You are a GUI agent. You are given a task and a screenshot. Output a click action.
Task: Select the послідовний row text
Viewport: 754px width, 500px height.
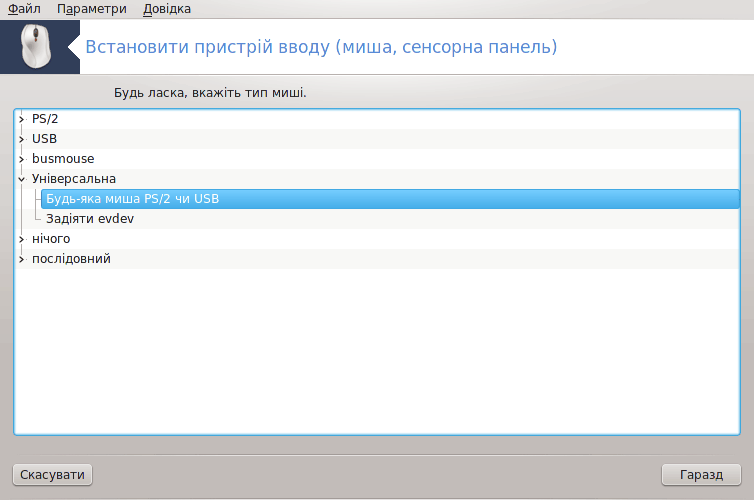(x=71, y=259)
